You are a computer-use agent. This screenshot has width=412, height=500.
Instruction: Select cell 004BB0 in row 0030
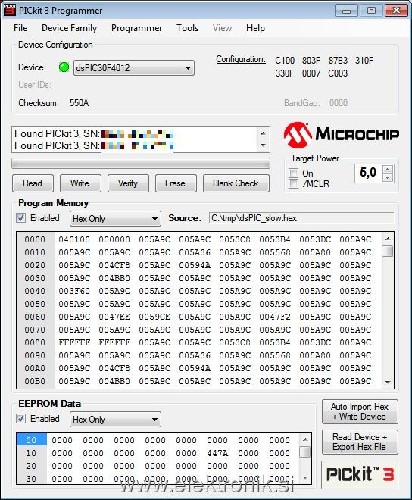(x=114, y=278)
